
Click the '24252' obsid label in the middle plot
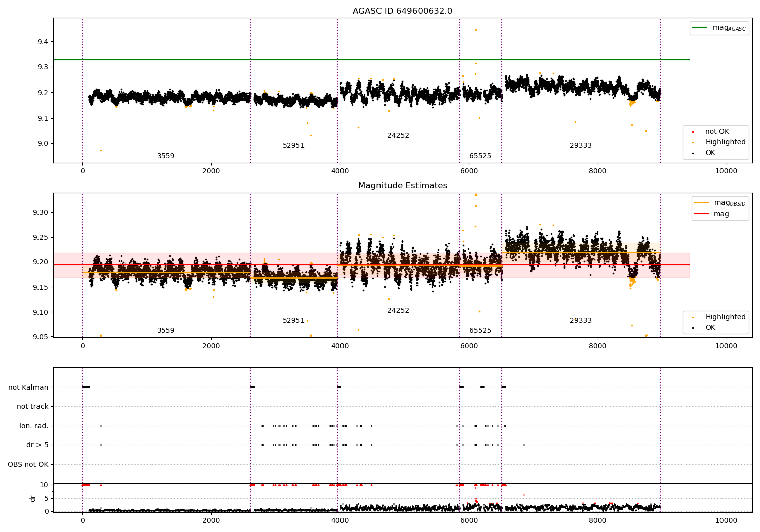(x=398, y=311)
